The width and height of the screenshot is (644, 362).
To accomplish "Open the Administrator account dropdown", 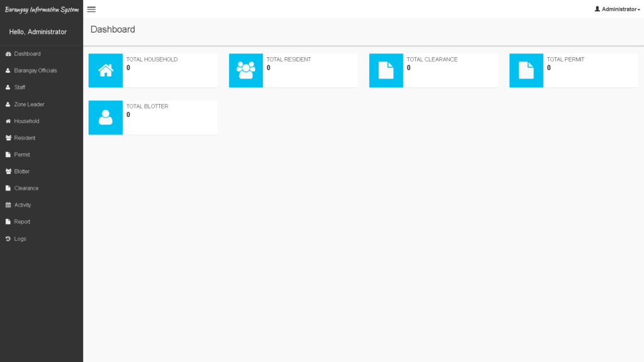I will (x=617, y=9).
